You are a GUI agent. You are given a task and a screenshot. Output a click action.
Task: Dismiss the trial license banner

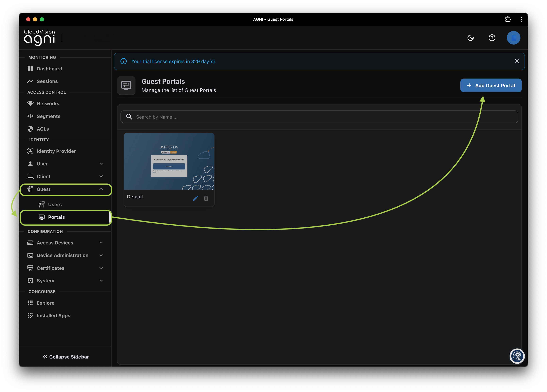tap(517, 61)
